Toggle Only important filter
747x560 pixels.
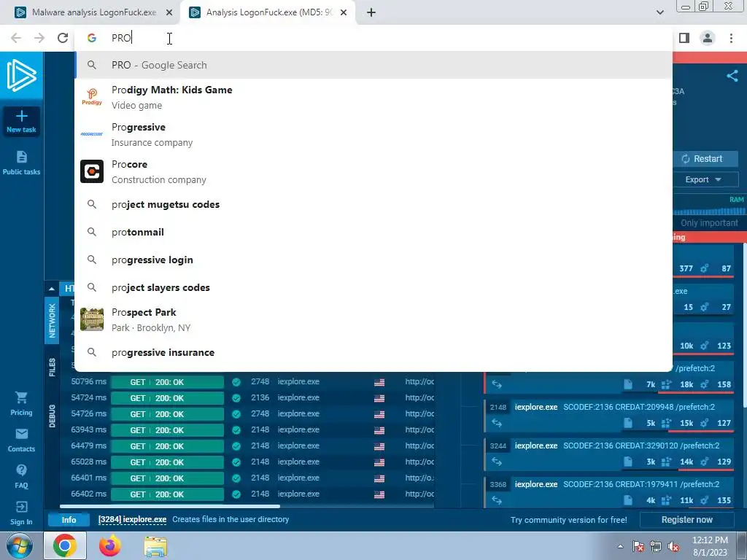click(709, 223)
